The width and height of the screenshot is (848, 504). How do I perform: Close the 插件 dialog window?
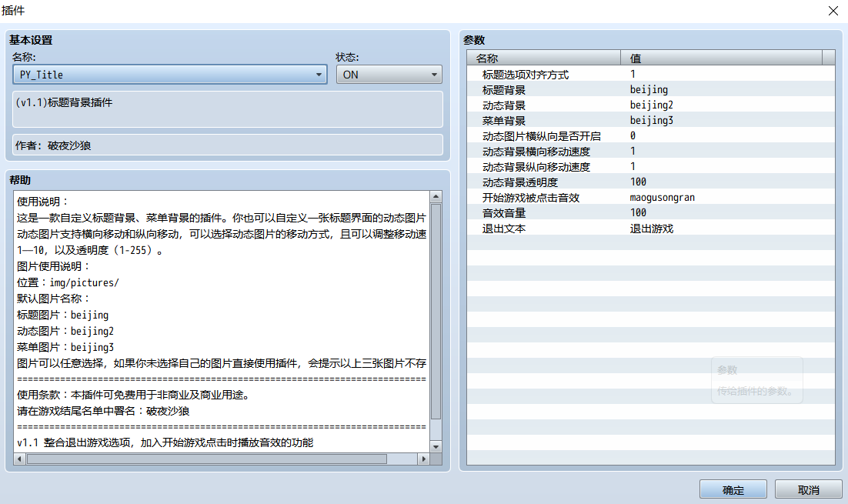[x=833, y=11]
